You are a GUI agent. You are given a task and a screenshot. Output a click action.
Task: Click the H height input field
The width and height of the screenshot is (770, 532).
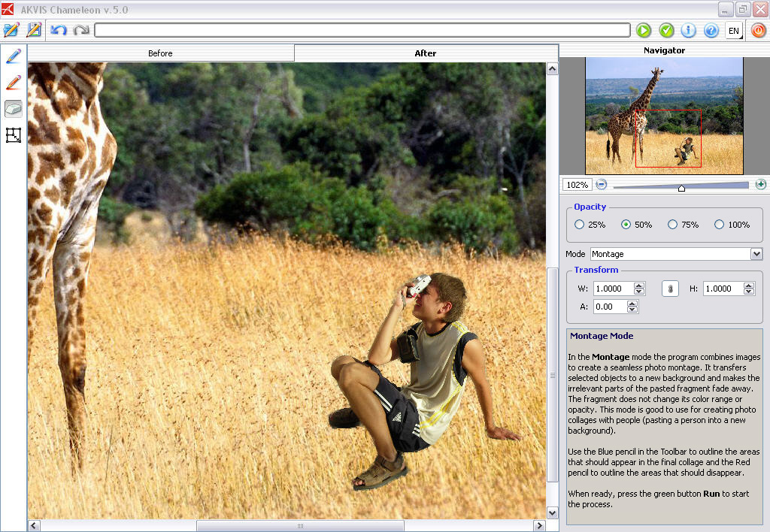click(x=723, y=289)
